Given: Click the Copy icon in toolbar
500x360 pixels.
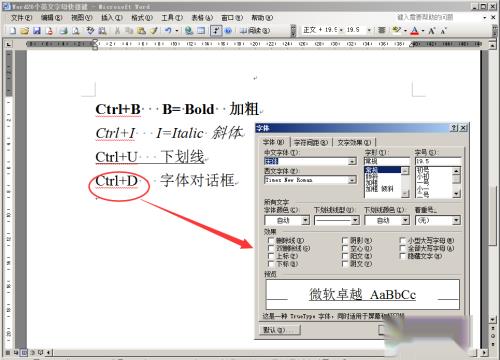Looking at the screenshot, I should (129, 31).
